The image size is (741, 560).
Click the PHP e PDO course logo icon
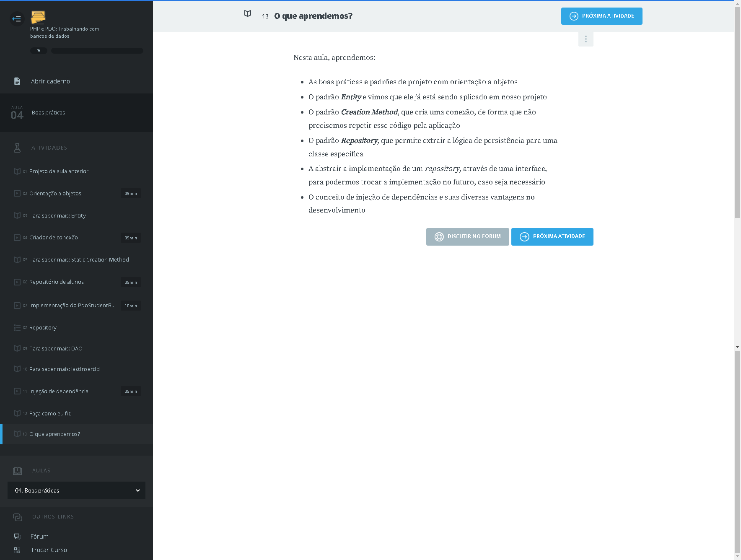pyautogui.click(x=38, y=17)
